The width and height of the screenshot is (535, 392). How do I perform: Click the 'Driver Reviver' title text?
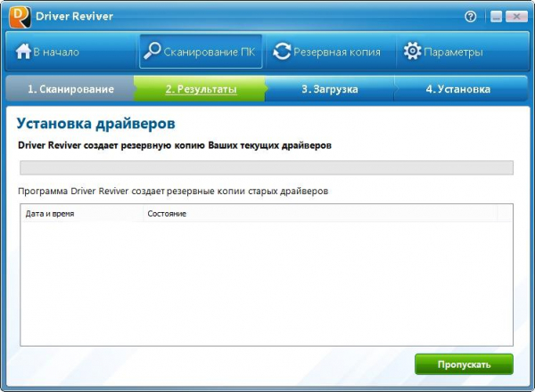pyautogui.click(x=74, y=16)
